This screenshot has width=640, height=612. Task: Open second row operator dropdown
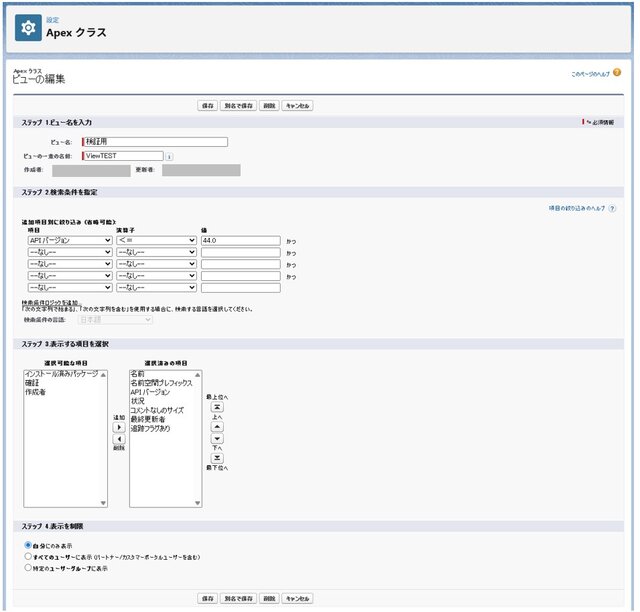pos(157,252)
